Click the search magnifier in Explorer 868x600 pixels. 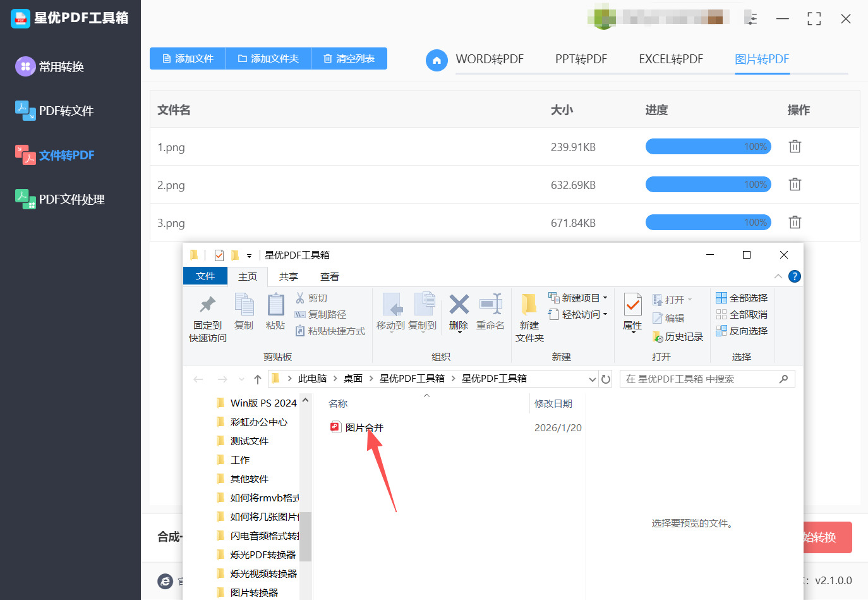784,379
